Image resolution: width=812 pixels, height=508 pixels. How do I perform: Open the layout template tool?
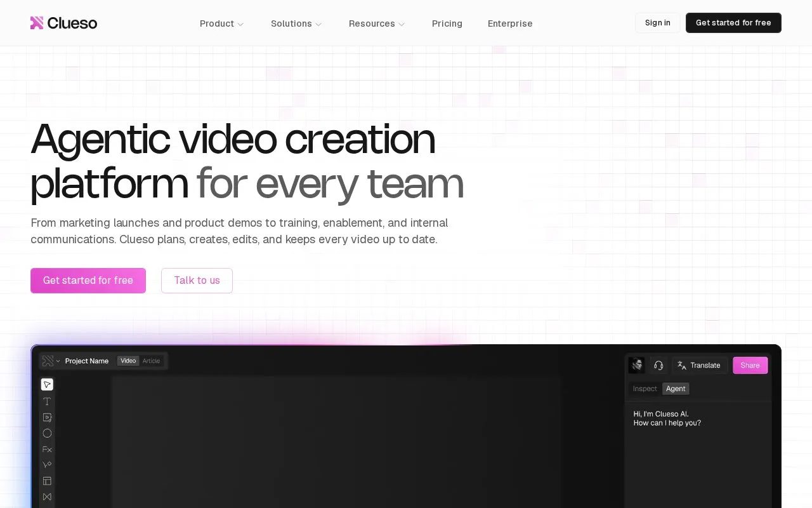(x=47, y=481)
